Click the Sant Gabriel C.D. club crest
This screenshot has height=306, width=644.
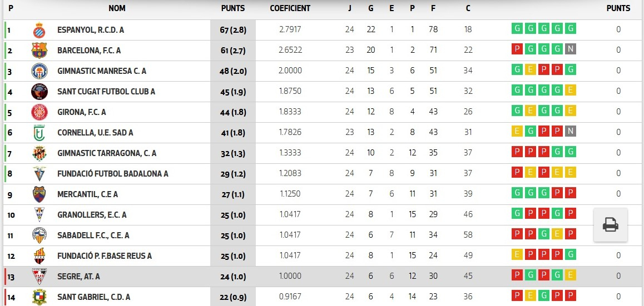pyautogui.click(x=39, y=297)
